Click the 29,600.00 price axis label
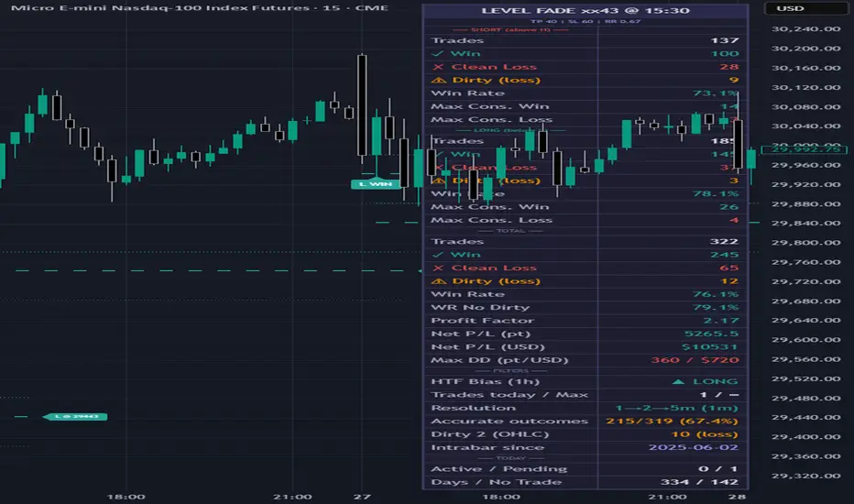 pos(805,339)
